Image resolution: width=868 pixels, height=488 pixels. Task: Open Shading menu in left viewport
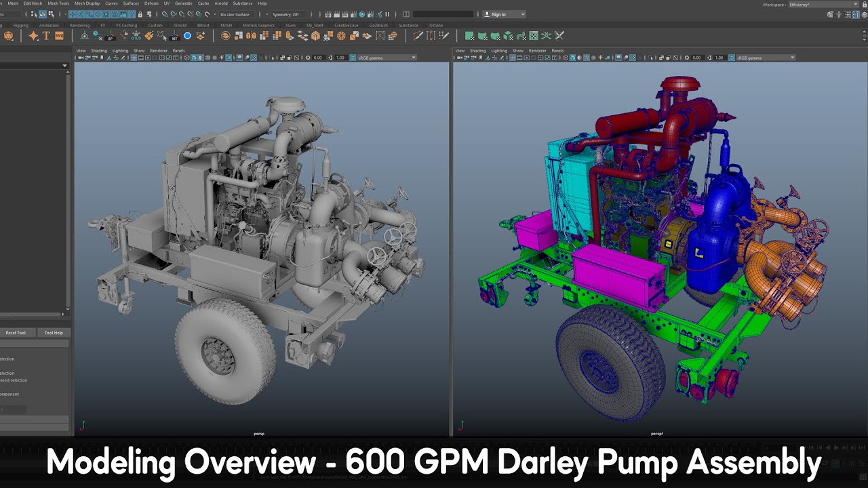click(x=99, y=51)
